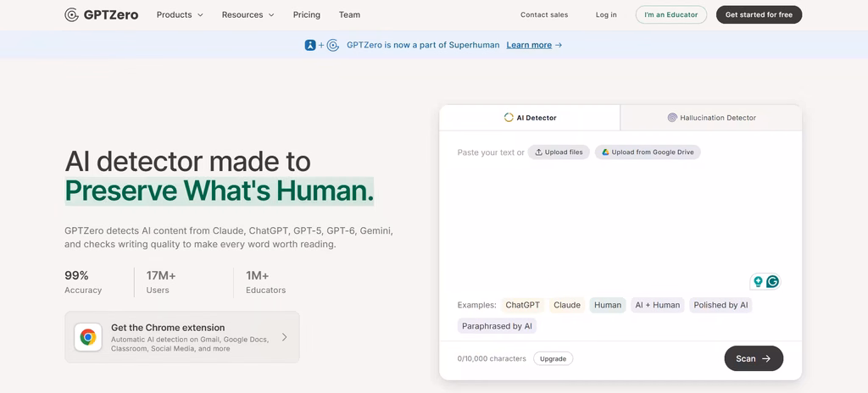Follow the Learn more link
This screenshot has height=393, width=868.
(x=529, y=46)
